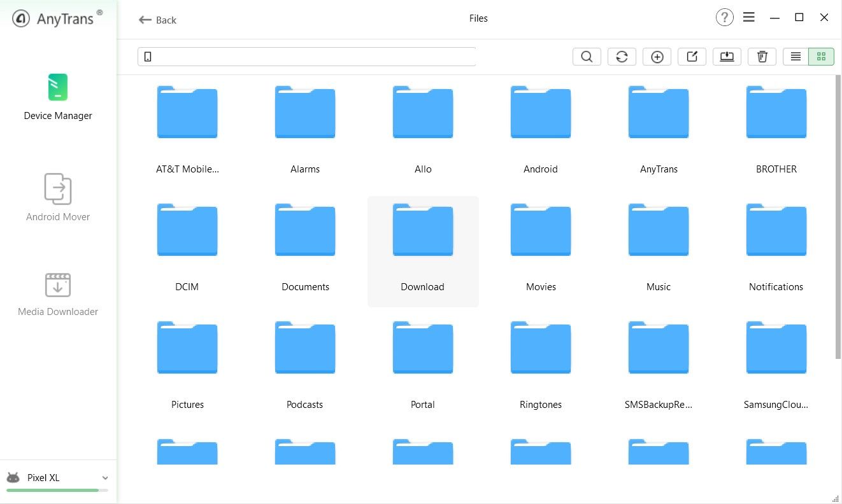Screen dimensions: 842x504
Task: Switch to list view
Action: (x=795, y=56)
